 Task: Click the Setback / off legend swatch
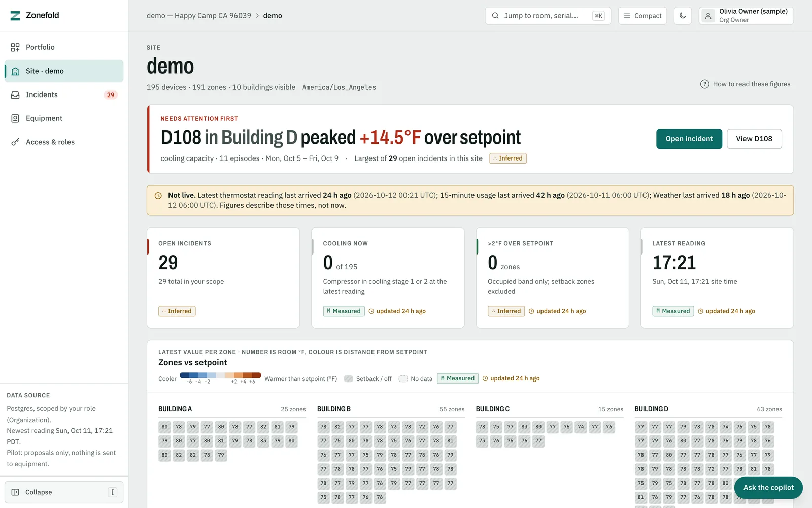348,379
